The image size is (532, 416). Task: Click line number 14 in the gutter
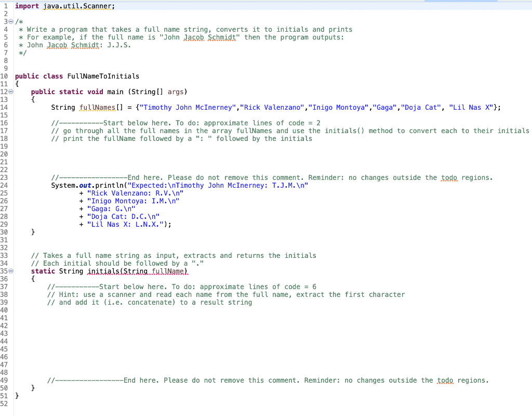pyautogui.click(x=6, y=107)
